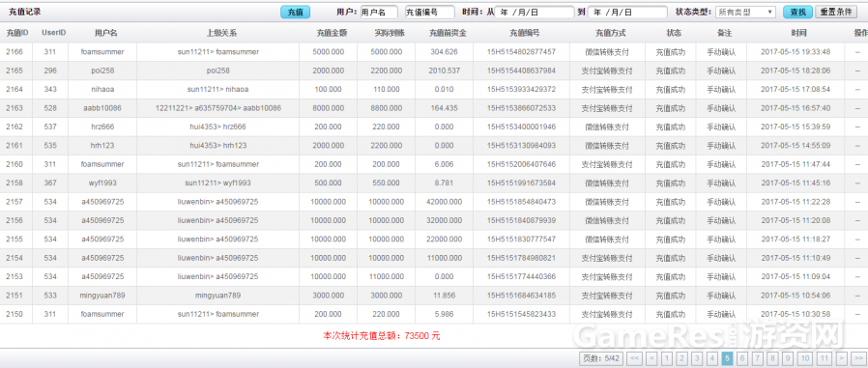
Task: Click timestamp 2017-05-15 19:33:48
Action: click(796, 52)
